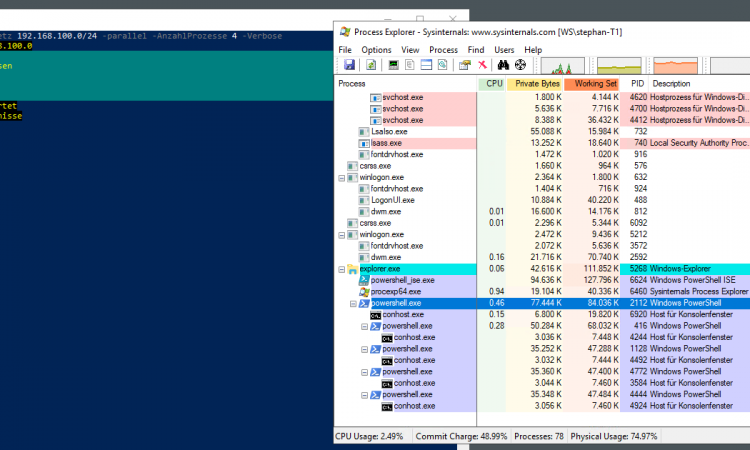This screenshot has height=450, width=750.
Task: Click 'Physical Usage: 74.97%' in status bar
Action: [x=614, y=436]
